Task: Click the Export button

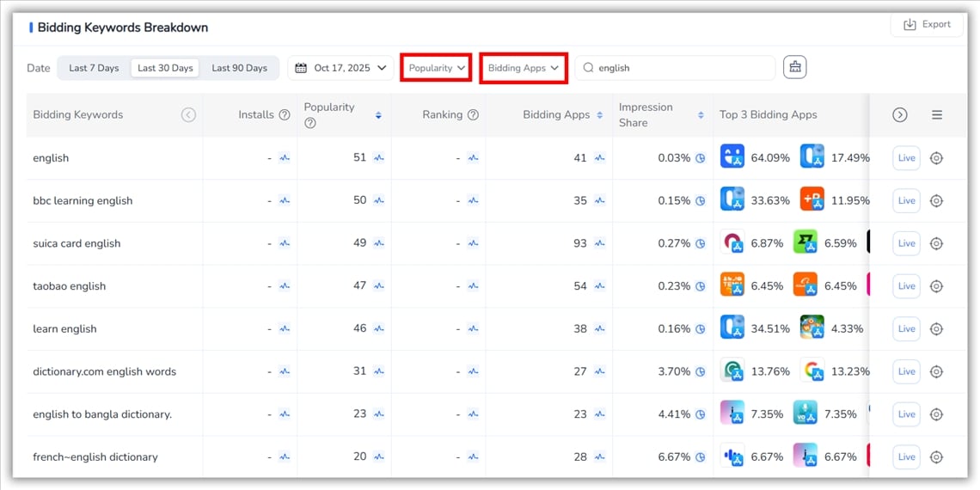Action: [x=927, y=25]
